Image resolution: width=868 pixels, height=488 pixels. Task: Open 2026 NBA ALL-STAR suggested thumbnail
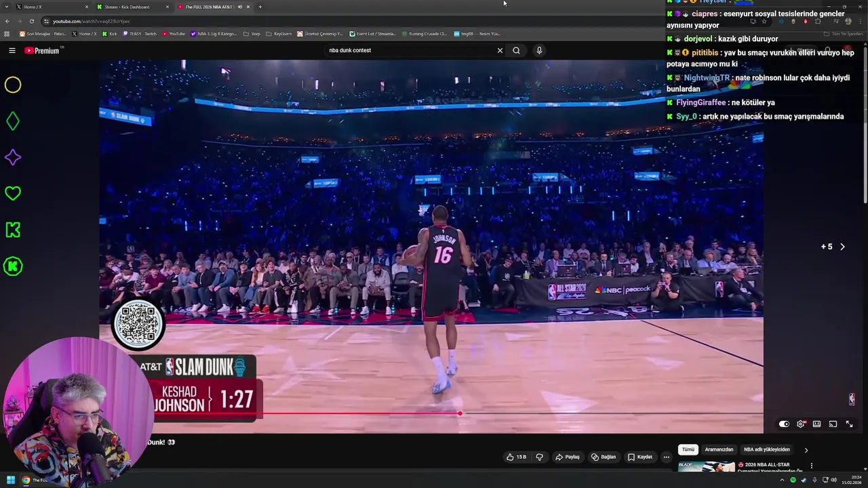[706, 466]
